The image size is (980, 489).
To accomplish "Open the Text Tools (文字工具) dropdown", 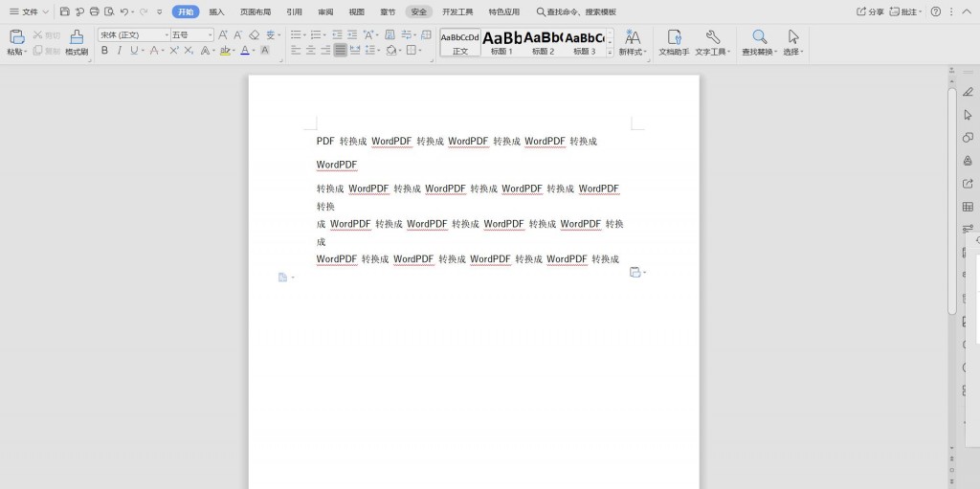I will [712, 52].
